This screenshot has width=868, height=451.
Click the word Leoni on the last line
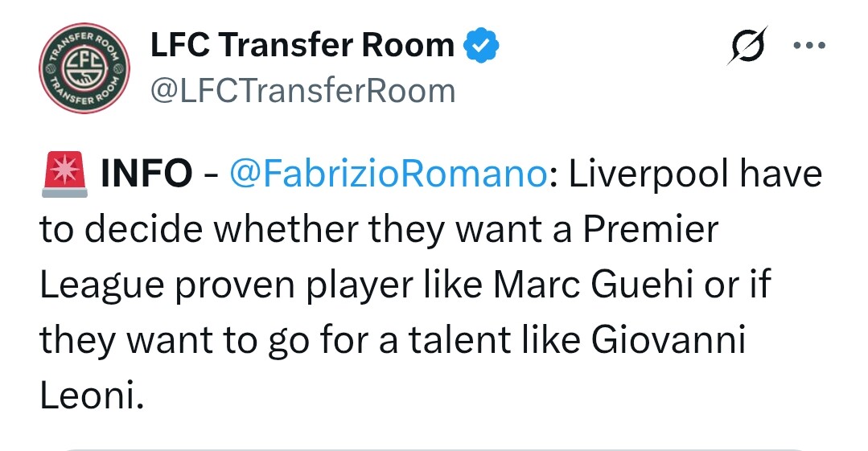[x=91, y=396]
